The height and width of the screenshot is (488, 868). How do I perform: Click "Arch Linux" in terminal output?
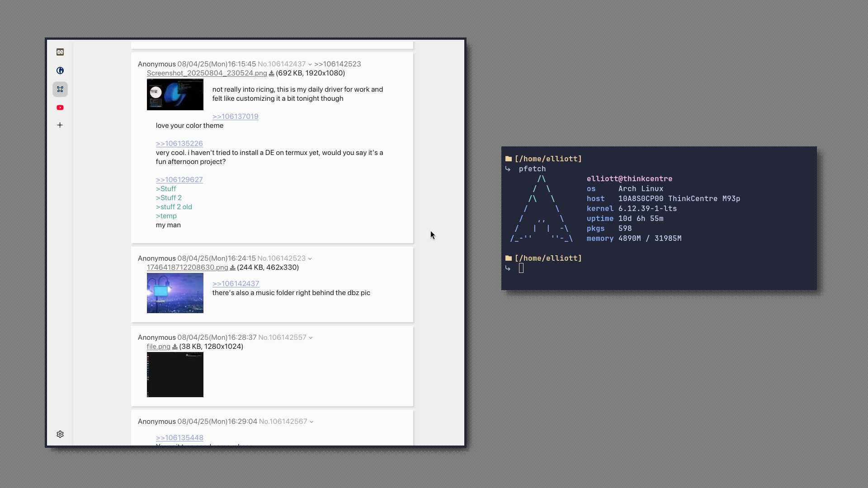click(641, 189)
